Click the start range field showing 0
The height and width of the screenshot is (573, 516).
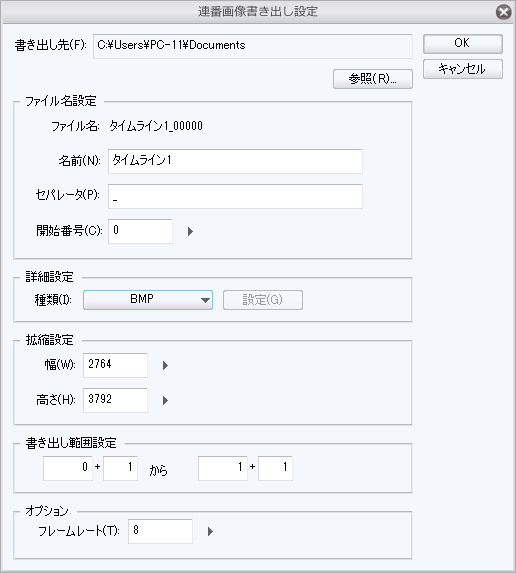pyautogui.click(x=68, y=468)
